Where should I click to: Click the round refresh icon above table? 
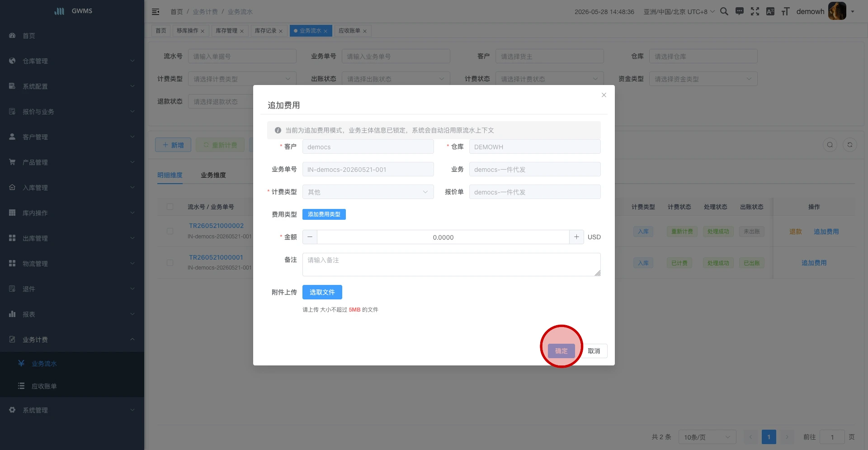pos(850,145)
